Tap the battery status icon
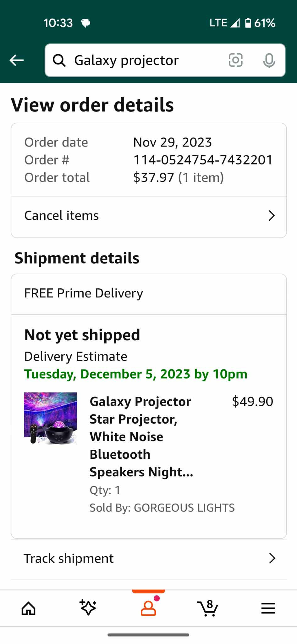This screenshot has height=644, width=297. [x=248, y=23]
